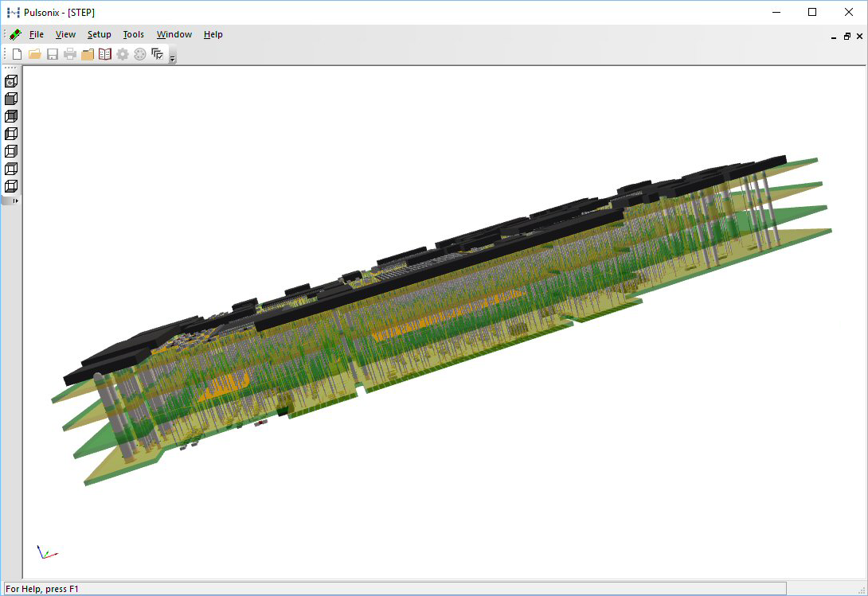Open the Library book icon
This screenshot has width=868, height=596.
(x=105, y=54)
